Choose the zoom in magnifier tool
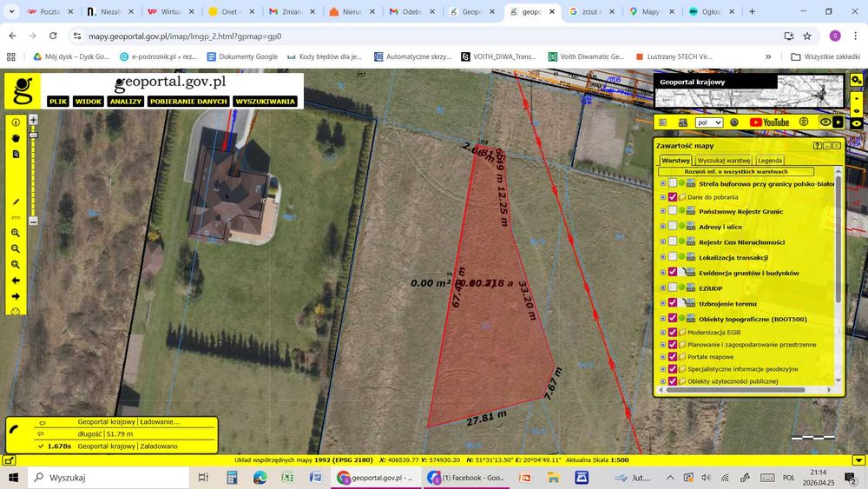This screenshot has width=868, height=489. pos(16,233)
